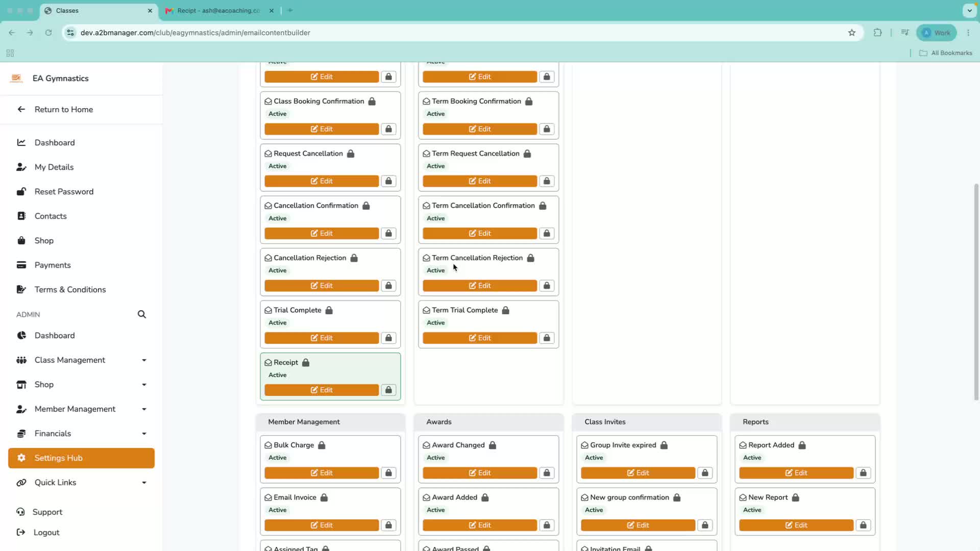The width and height of the screenshot is (980, 551).
Task: Click the user Shop bag icon
Action: 21,240
